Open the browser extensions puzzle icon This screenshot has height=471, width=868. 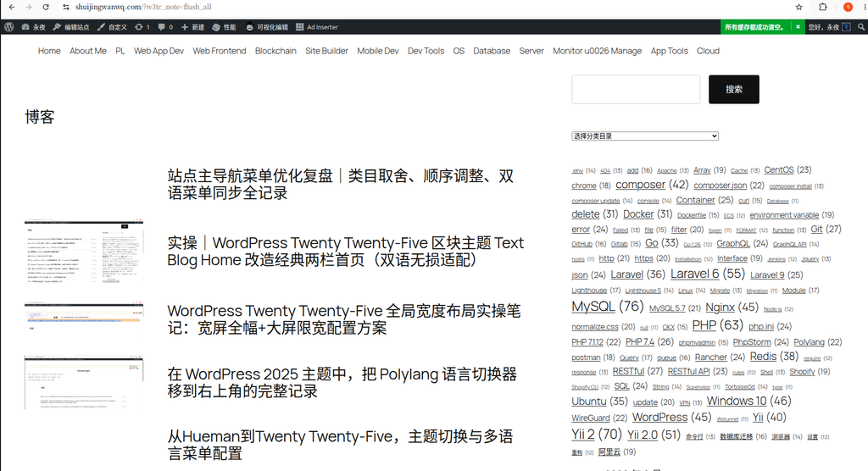823,7
